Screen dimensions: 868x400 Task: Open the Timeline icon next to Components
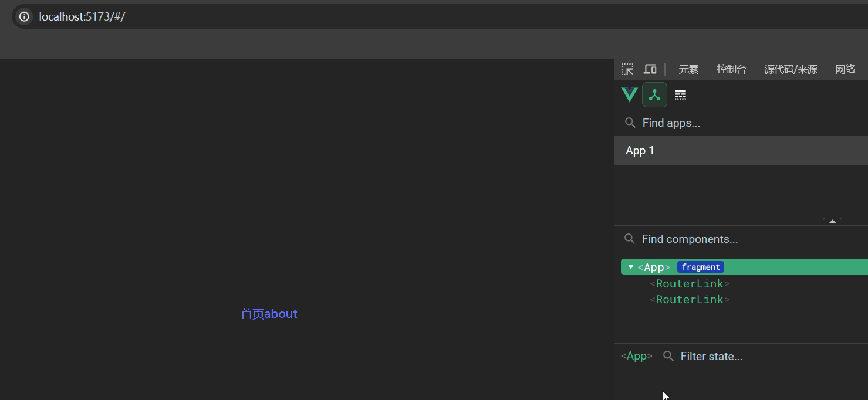(x=680, y=94)
